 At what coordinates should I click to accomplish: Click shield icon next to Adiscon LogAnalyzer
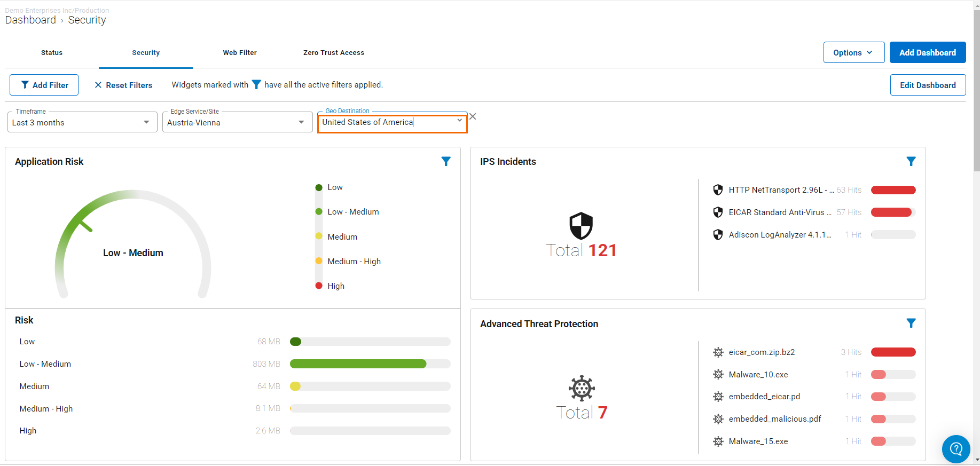[718, 234]
